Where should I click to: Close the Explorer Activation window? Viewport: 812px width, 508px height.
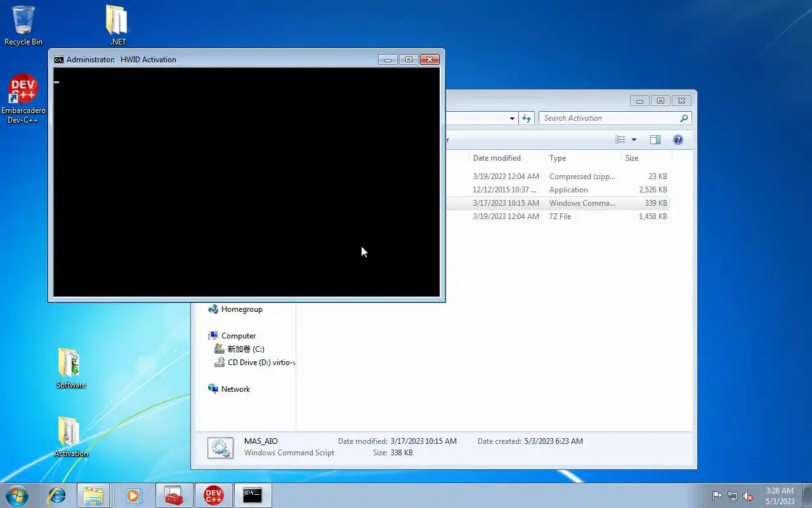681,100
